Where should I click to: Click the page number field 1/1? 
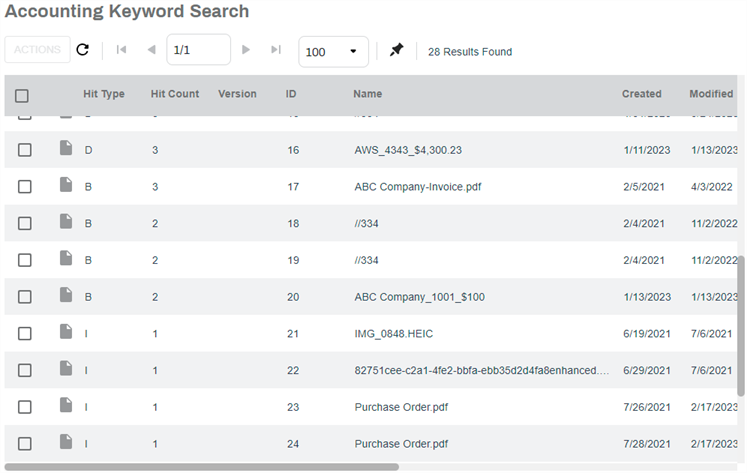click(x=199, y=50)
